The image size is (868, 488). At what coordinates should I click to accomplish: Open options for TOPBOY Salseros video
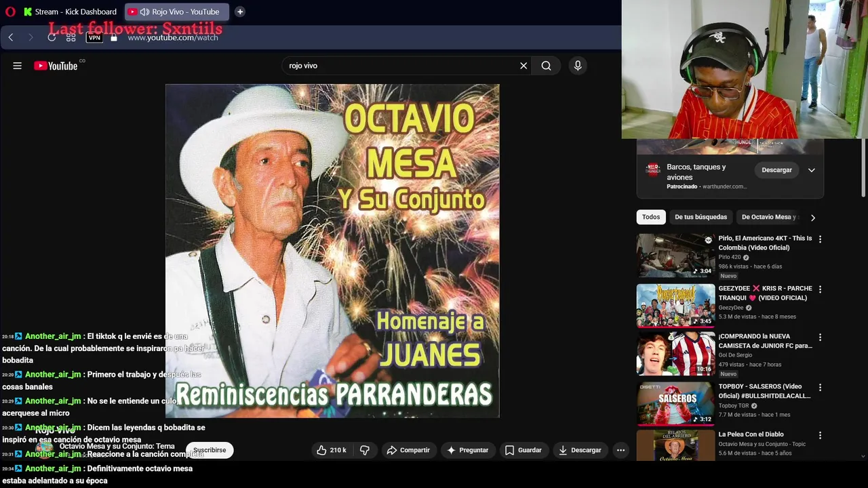coord(820,388)
